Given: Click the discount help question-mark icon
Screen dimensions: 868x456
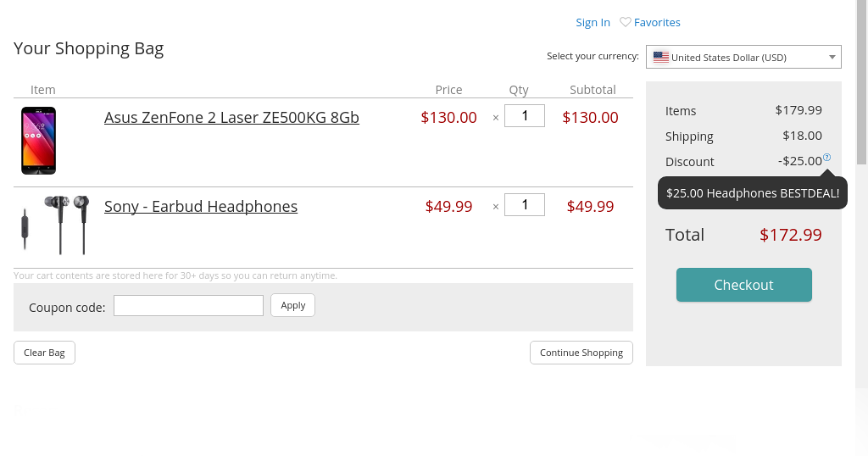Looking at the screenshot, I should tap(826, 157).
